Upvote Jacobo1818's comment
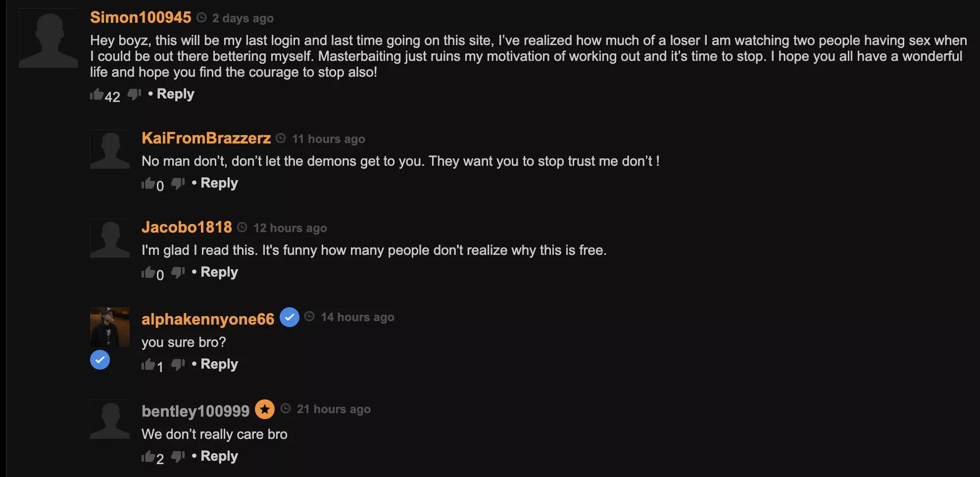Image resolution: width=980 pixels, height=477 pixels. click(x=148, y=273)
